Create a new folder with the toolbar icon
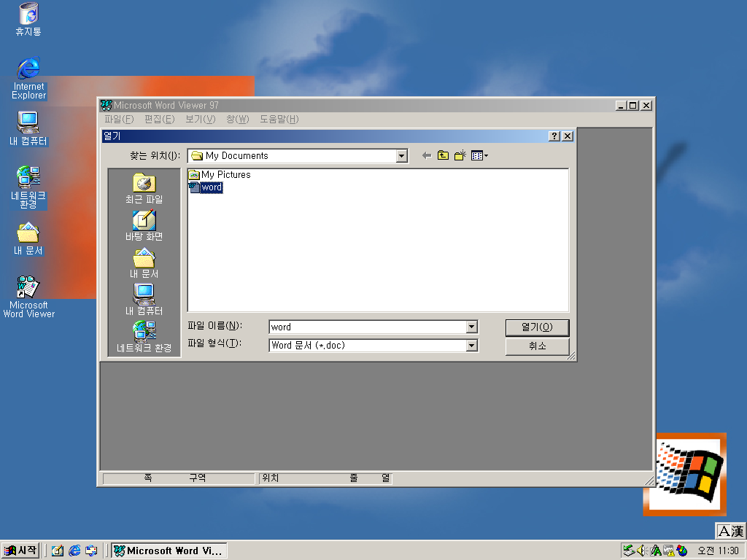Image resolution: width=747 pixels, height=560 pixels. click(x=460, y=155)
